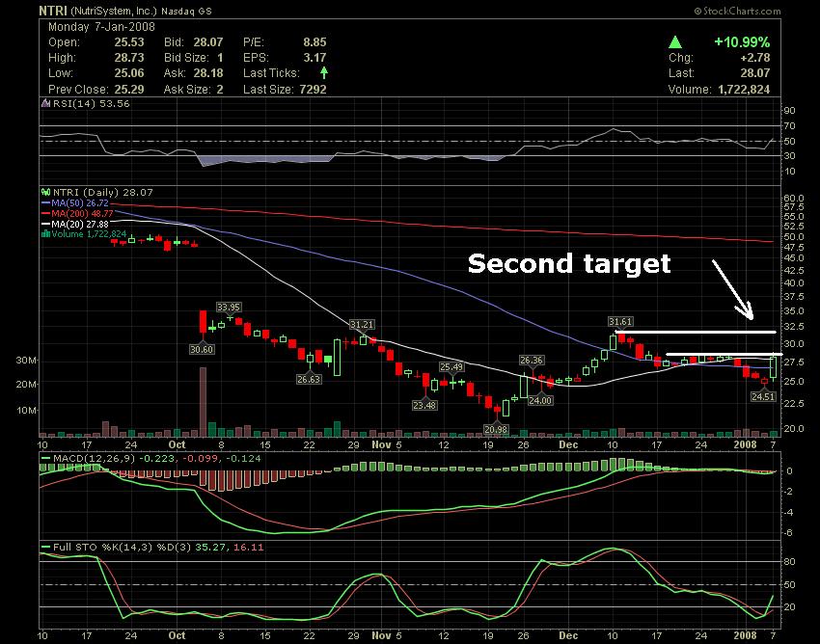This screenshot has height=644, width=820.
Task: Click the Last Size value 7292
Action: pos(314,90)
